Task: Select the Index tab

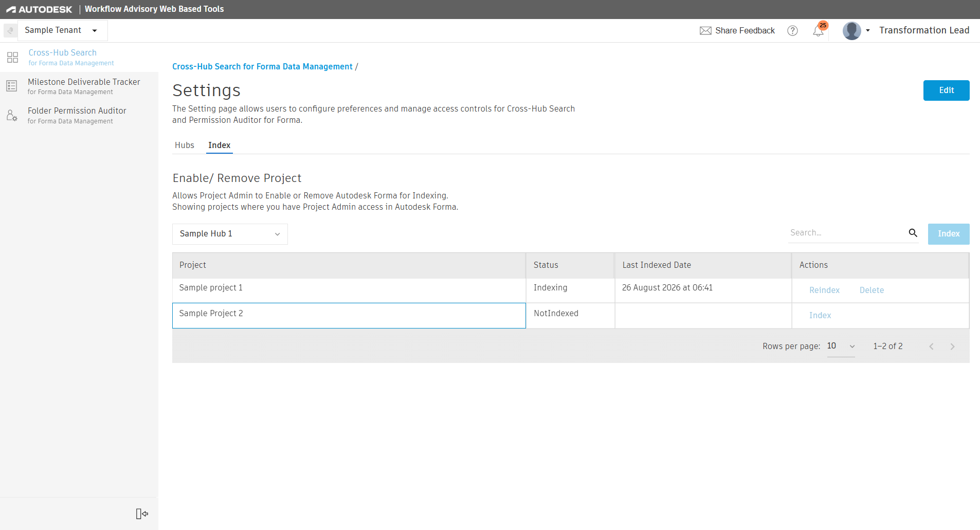Action: (x=219, y=145)
